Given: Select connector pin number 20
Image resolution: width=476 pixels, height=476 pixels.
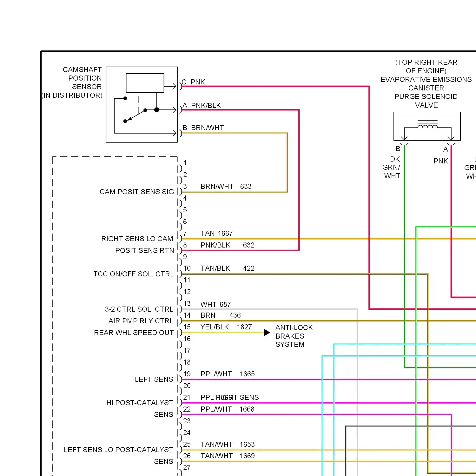Looking at the screenshot, I should (x=187, y=386).
